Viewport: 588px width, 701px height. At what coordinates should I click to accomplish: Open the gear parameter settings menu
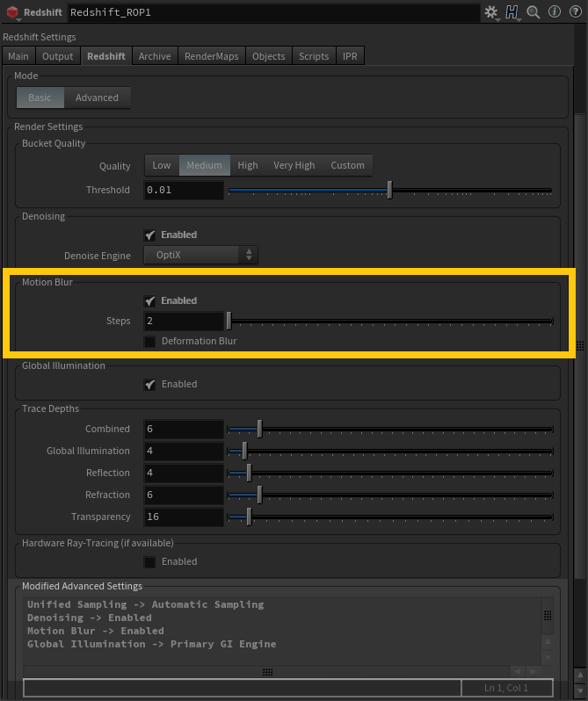pyautogui.click(x=490, y=12)
